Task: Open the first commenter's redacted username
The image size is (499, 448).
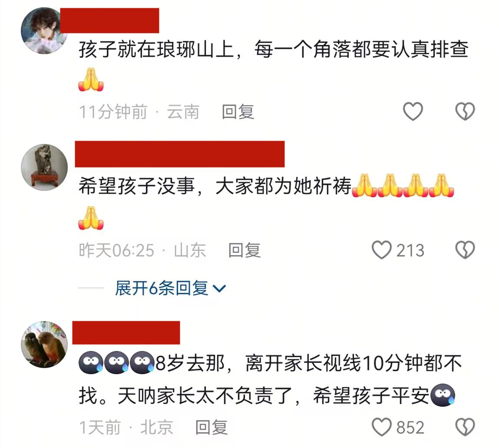Action: [x=109, y=21]
